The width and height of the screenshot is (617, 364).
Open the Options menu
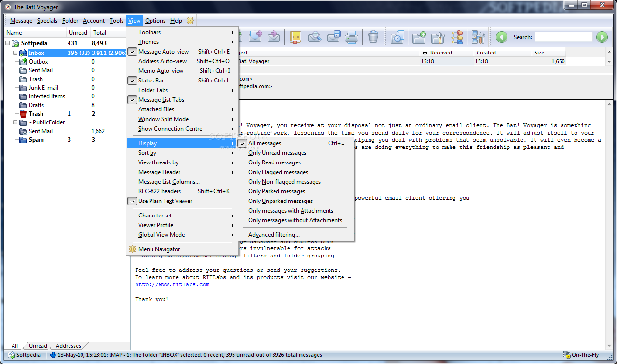pos(155,21)
